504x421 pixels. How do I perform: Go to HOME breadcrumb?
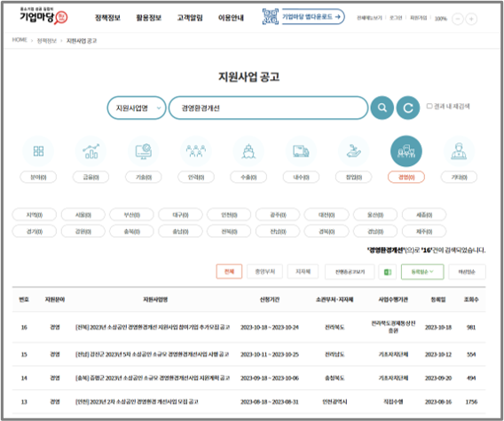20,40
